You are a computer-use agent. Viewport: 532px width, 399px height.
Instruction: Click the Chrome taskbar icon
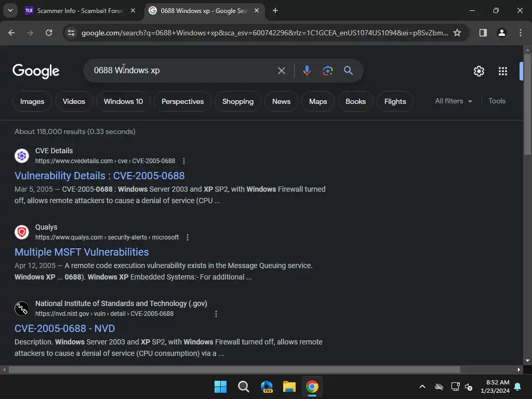coord(312,387)
